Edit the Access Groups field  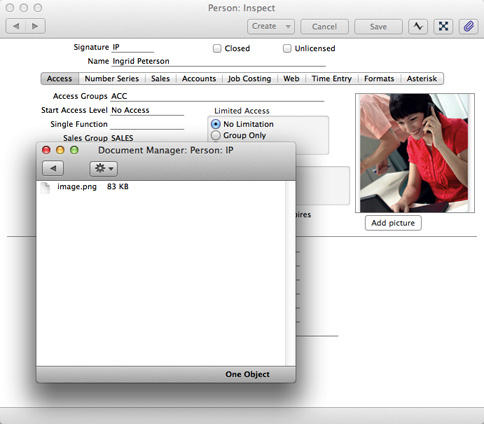217,96
